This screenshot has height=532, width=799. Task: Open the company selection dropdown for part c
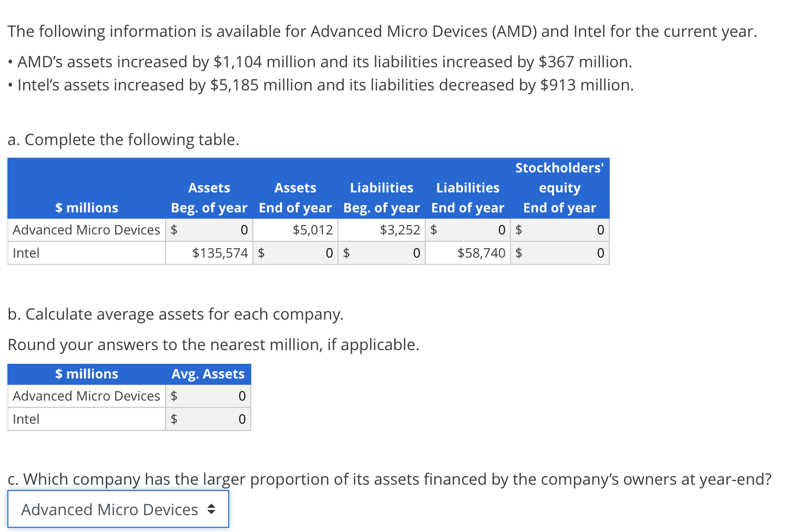click(118, 509)
